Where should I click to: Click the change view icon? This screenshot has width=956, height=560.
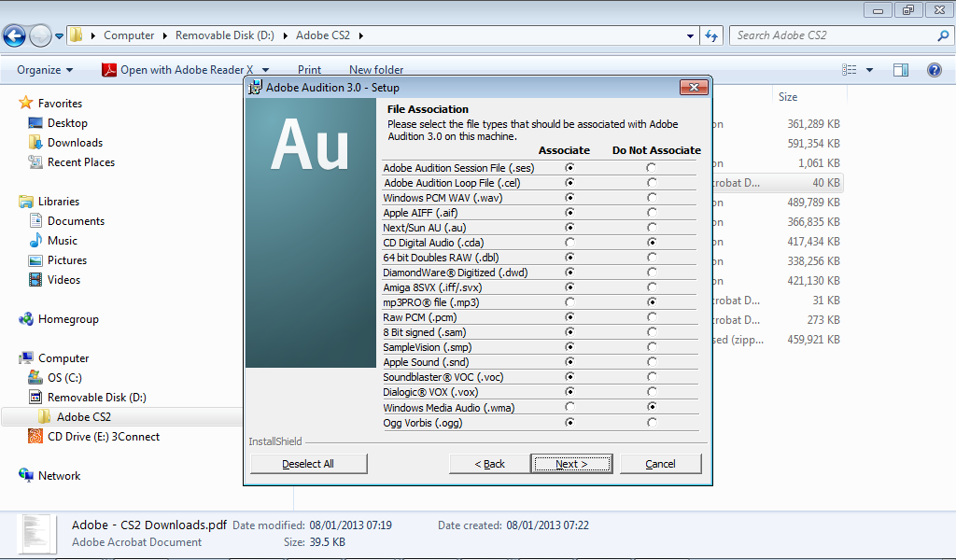tap(850, 70)
